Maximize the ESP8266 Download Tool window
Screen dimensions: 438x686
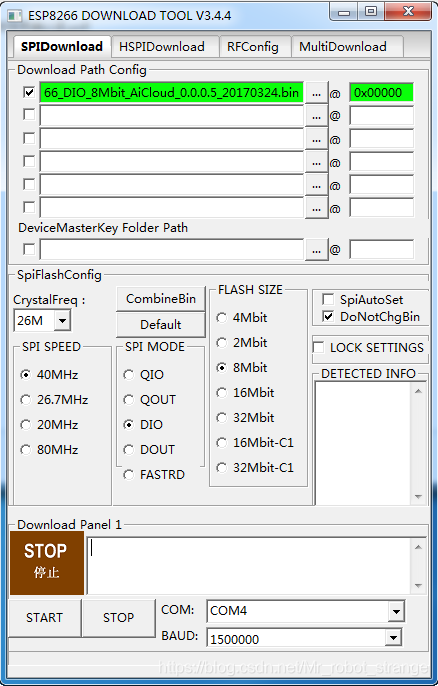[371, 11]
